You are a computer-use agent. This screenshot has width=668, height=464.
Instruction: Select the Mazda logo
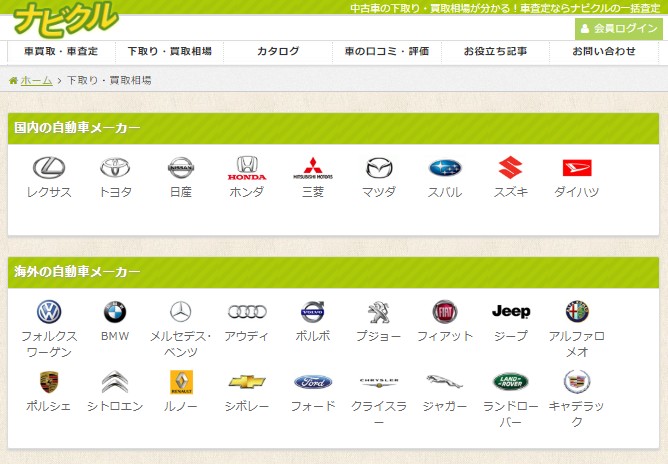pyautogui.click(x=379, y=167)
